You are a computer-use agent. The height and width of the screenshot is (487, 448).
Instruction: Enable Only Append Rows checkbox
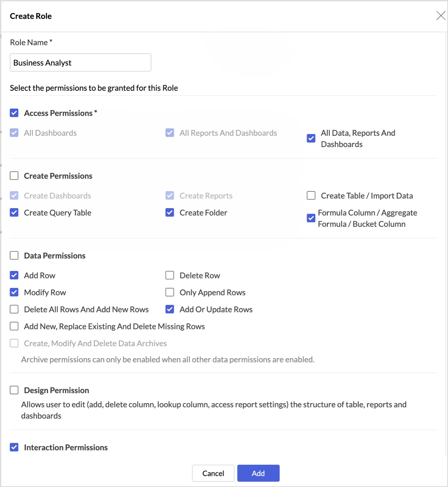tap(170, 292)
